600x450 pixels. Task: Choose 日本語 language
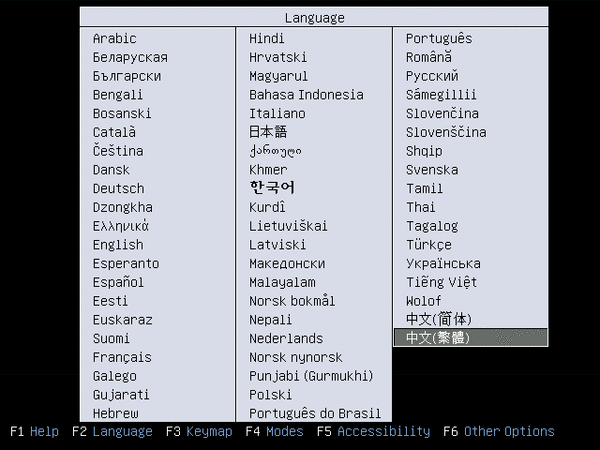[x=268, y=132]
